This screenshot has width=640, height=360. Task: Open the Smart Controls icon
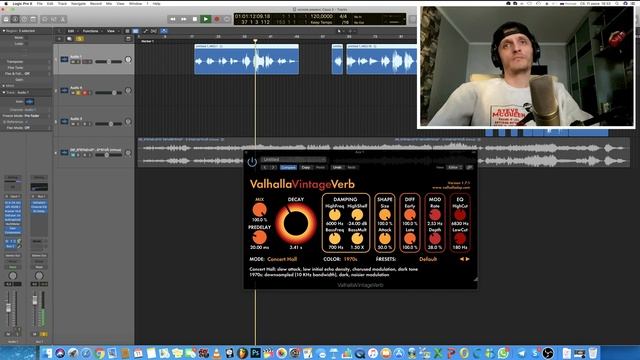point(45,19)
